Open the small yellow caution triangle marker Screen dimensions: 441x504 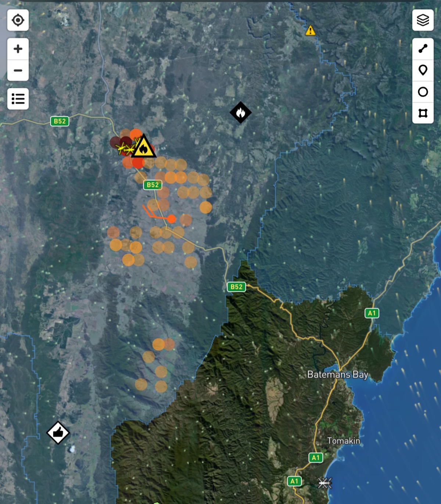coord(310,30)
